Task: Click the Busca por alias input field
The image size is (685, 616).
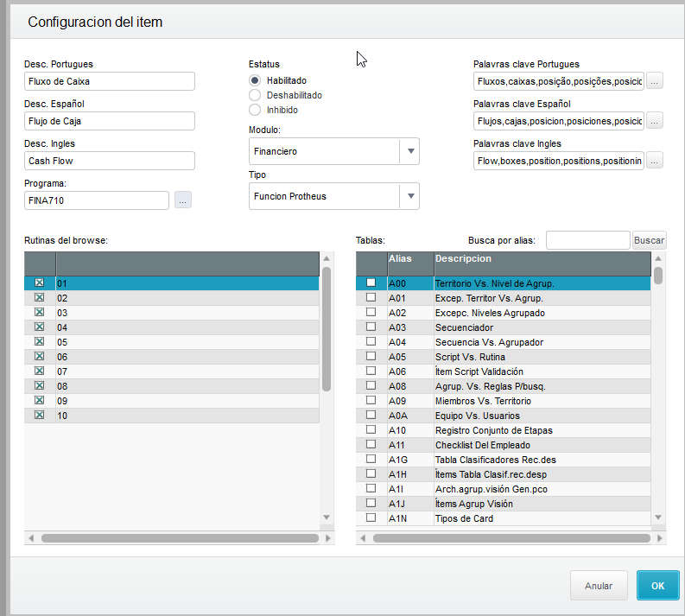Action: point(587,240)
